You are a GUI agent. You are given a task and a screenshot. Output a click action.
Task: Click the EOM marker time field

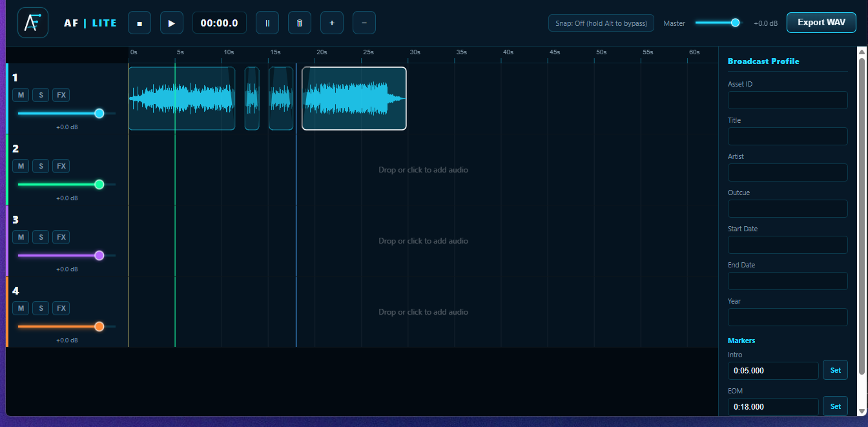tap(773, 407)
